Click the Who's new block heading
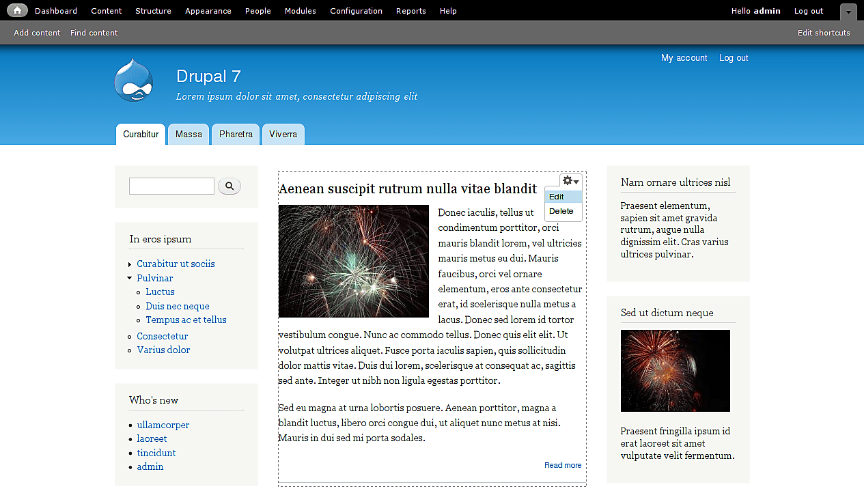This screenshot has height=504, width=864. coord(154,400)
